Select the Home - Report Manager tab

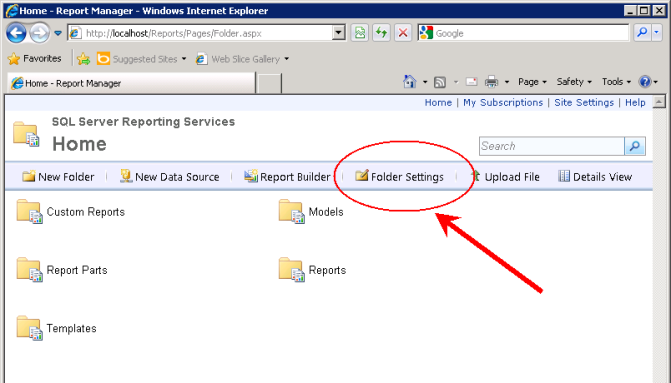click(131, 83)
